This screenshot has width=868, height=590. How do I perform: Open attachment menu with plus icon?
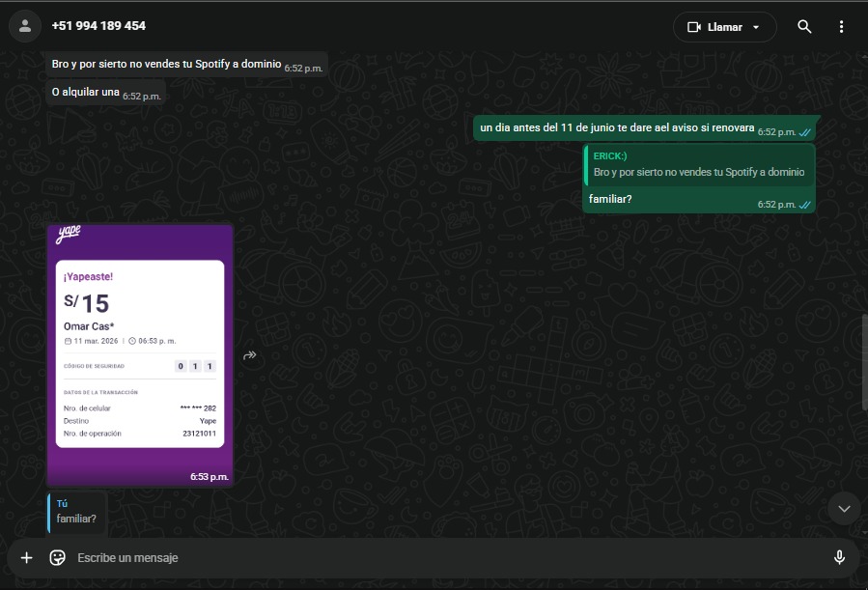pos(27,558)
